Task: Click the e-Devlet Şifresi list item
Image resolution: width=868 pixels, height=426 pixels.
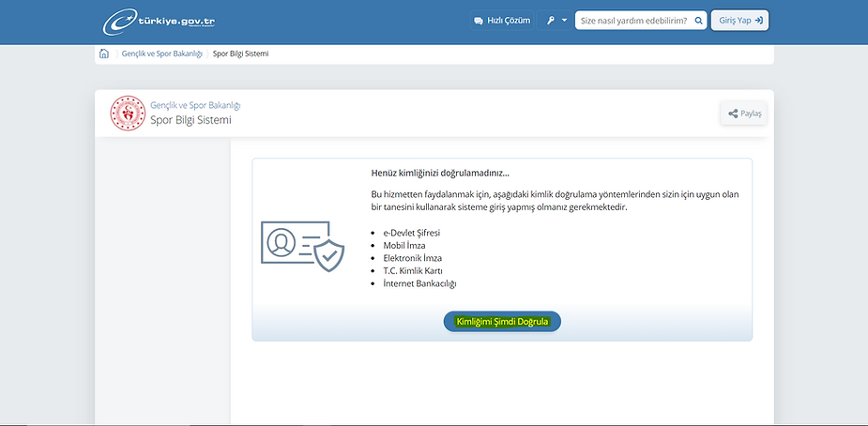Action: pyautogui.click(x=412, y=232)
